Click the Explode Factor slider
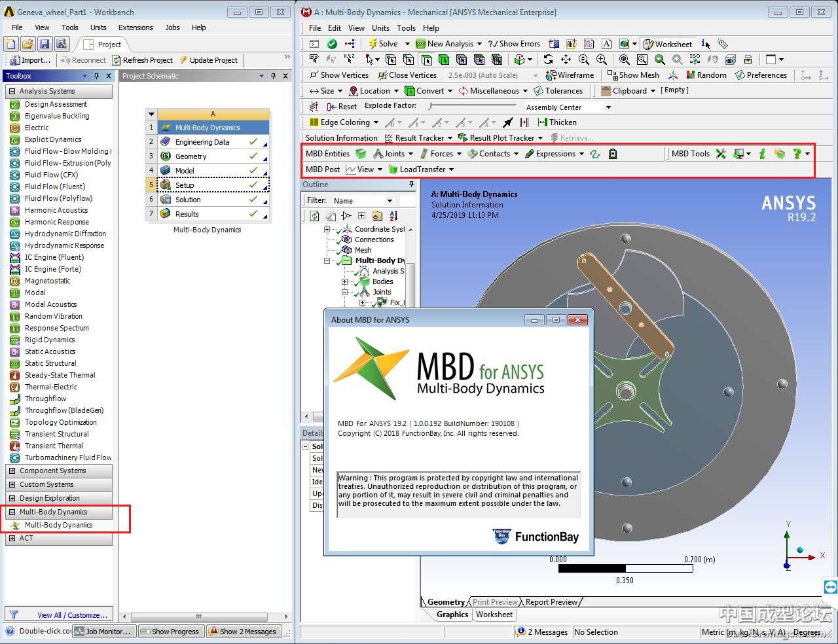This screenshot has height=644, width=838. tap(471, 106)
